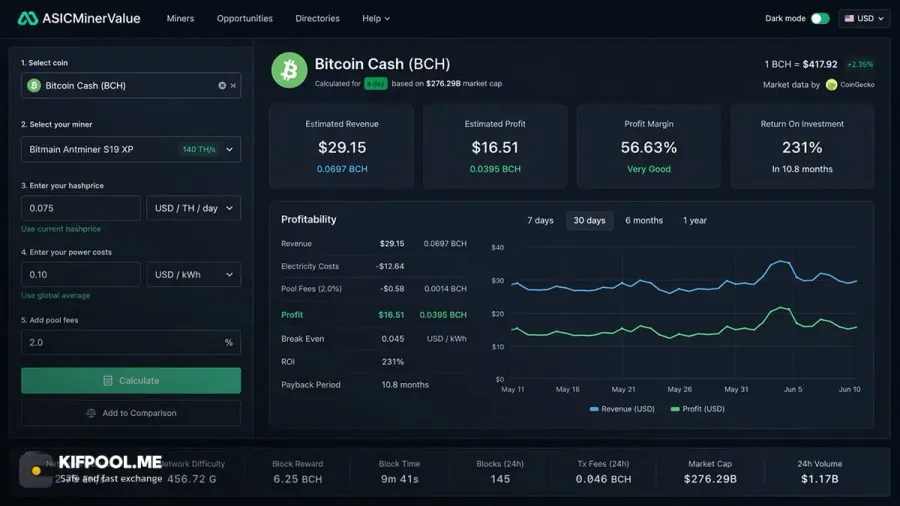Click Use current hashprice link

click(x=61, y=229)
